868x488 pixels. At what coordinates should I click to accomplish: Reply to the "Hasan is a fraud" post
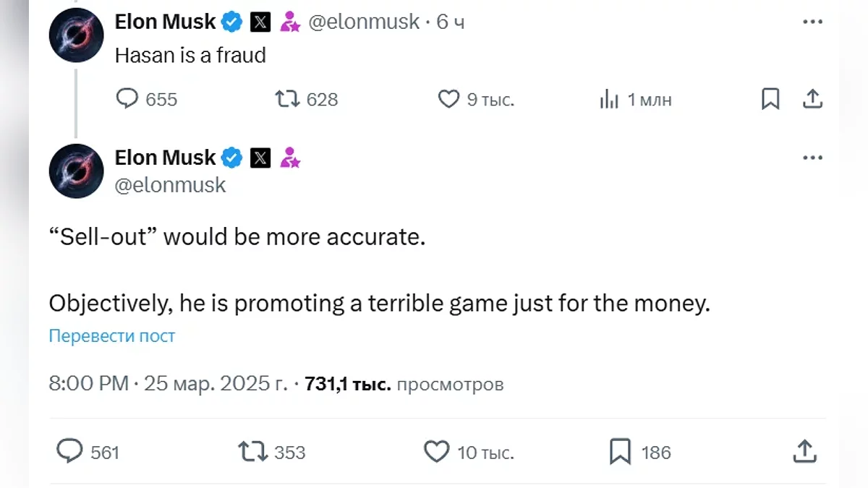[x=127, y=99]
